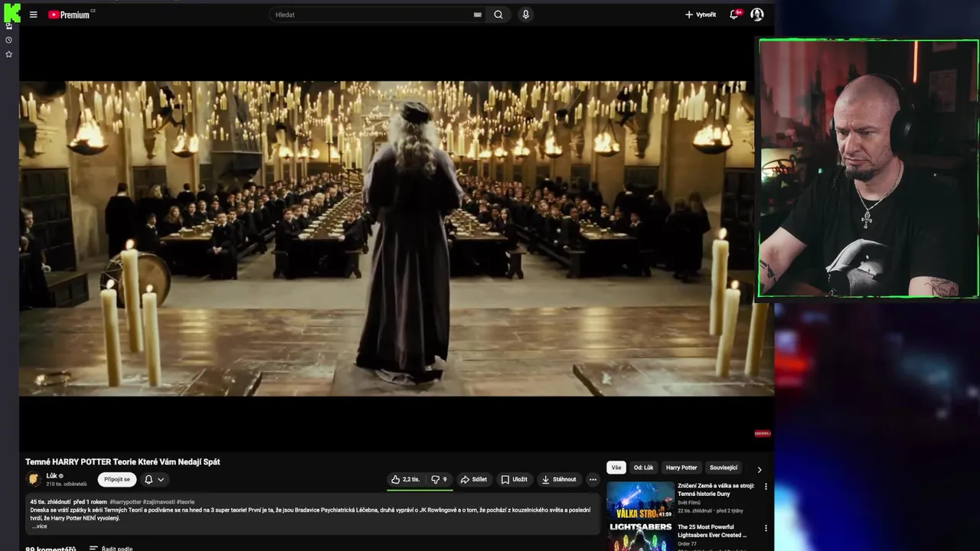The image size is (980, 551).
Task: Open The 25 Most Powerful Lightsabers title
Action: pyautogui.click(x=711, y=531)
